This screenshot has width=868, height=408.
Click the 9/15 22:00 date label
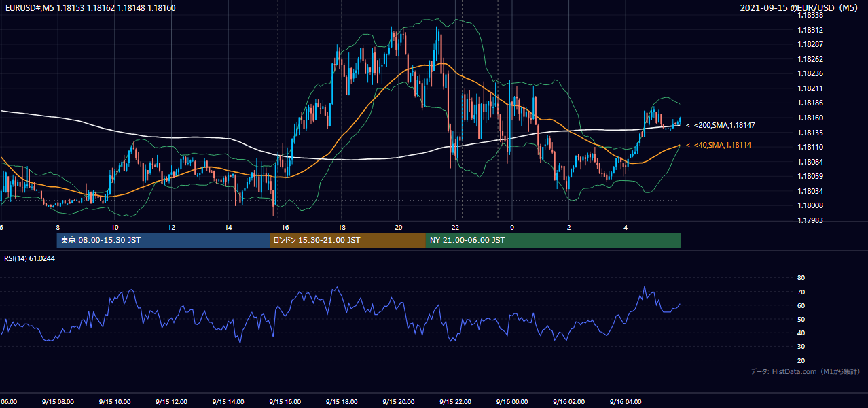tap(455, 402)
